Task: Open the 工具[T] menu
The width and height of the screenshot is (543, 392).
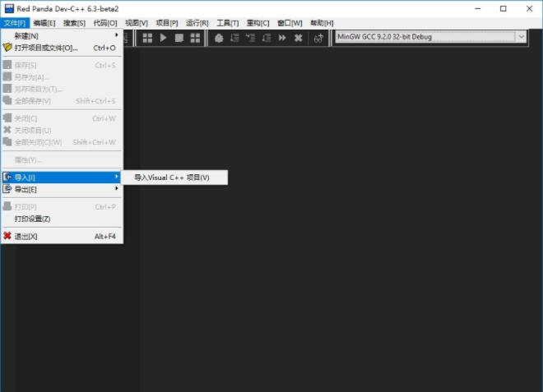Action: 228,23
